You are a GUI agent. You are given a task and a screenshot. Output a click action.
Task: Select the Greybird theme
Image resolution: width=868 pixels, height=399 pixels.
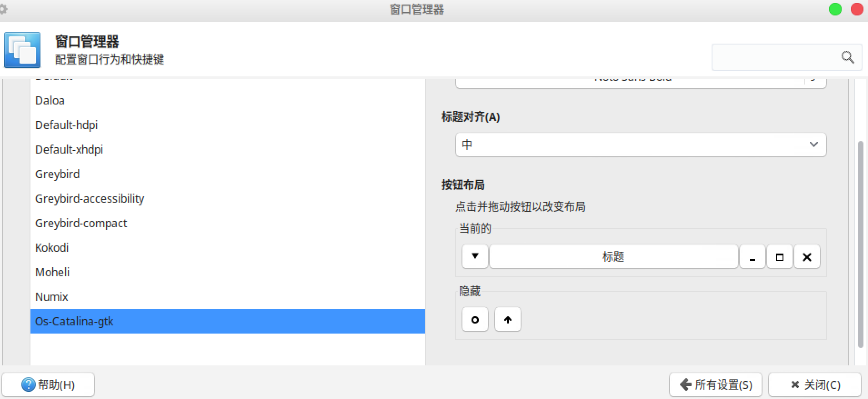(57, 174)
